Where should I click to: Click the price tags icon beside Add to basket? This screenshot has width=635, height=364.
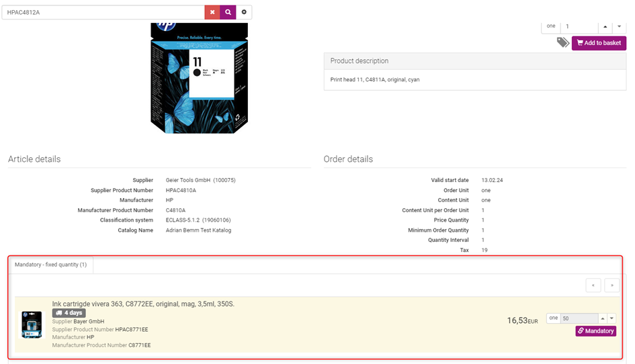tap(563, 43)
